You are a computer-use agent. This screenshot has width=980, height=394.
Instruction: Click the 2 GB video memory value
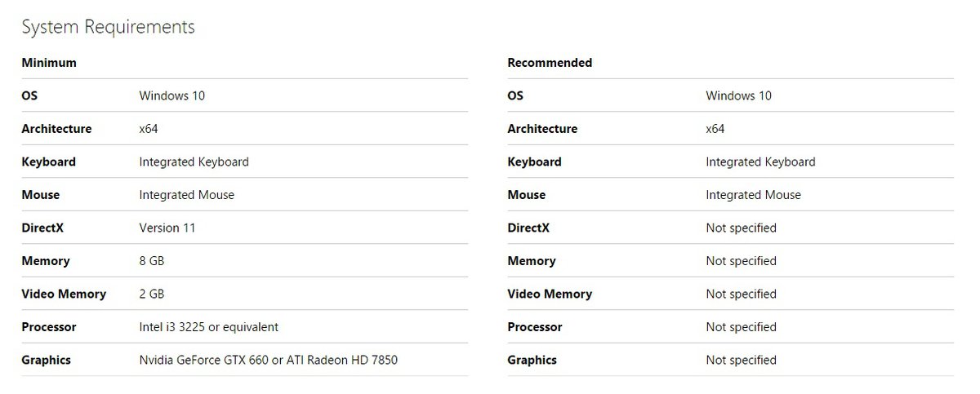152,294
